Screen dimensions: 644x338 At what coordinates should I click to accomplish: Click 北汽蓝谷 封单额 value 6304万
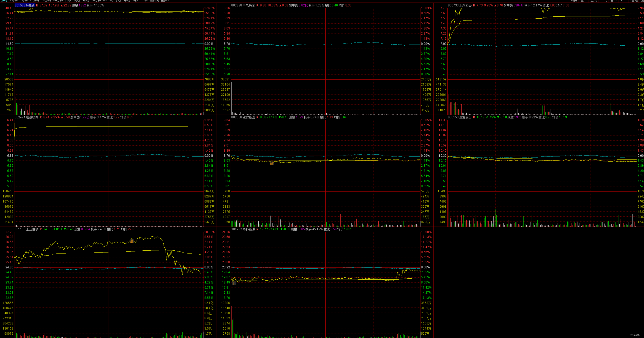519,5
